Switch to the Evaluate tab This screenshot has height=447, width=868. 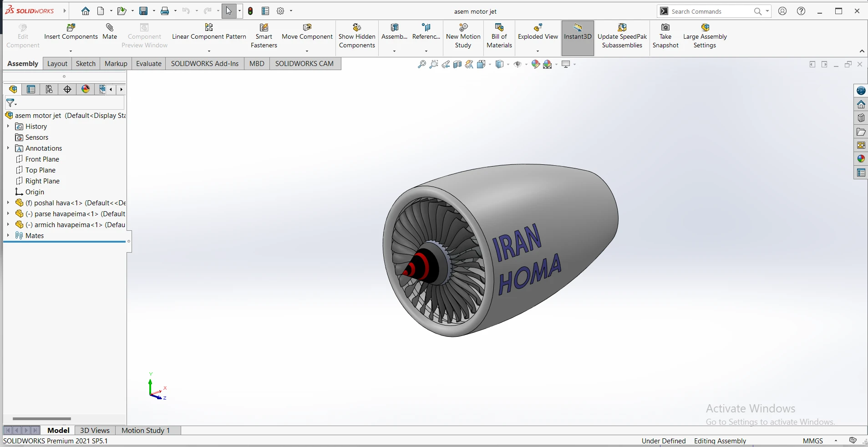tap(148, 64)
